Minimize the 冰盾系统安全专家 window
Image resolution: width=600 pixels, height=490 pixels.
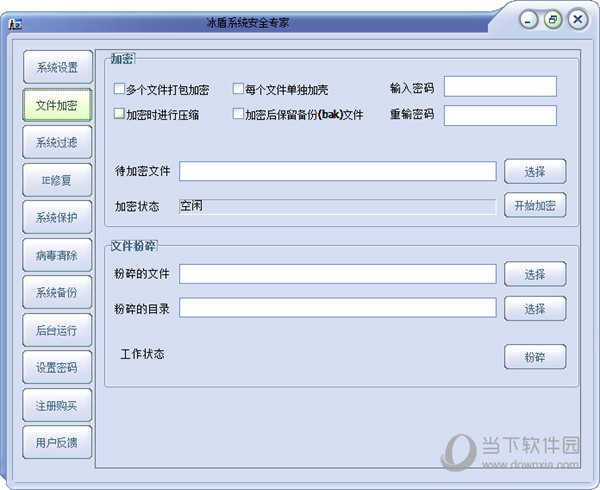(528, 20)
